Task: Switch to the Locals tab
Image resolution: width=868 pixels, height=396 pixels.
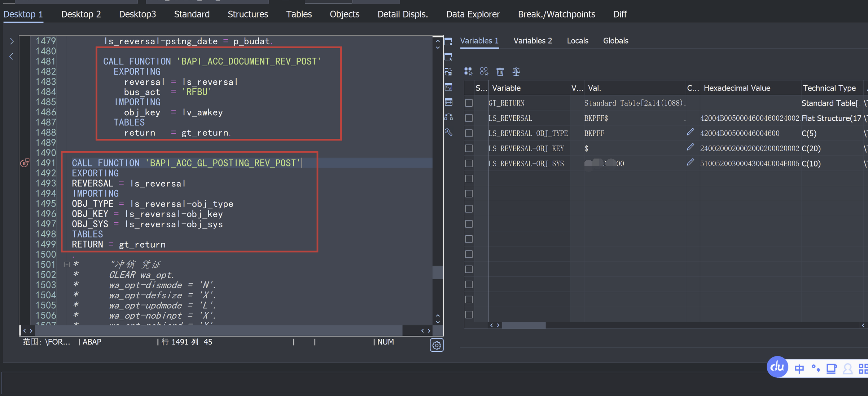Action: 577,41
